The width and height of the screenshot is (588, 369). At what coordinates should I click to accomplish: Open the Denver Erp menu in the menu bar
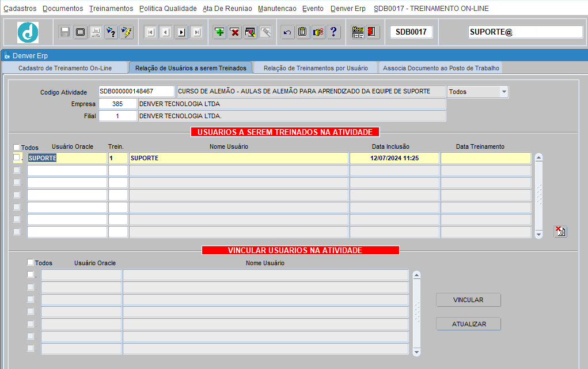pos(348,8)
